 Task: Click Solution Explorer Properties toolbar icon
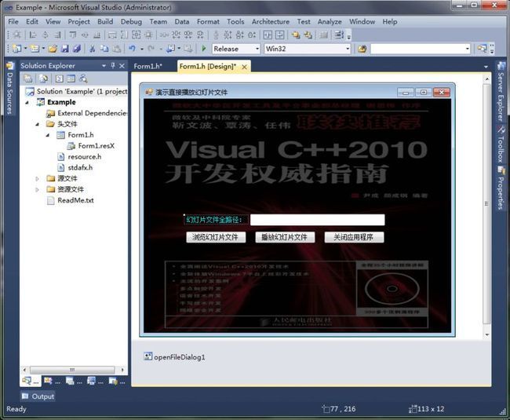[28, 79]
